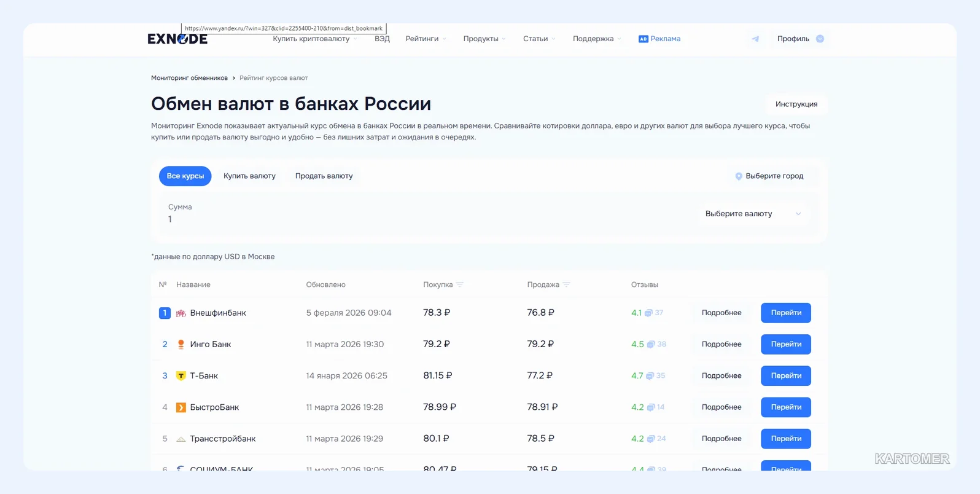Click the 78.91 ₽ sale rate
Screen dimensions: 980x494
[x=542, y=407]
